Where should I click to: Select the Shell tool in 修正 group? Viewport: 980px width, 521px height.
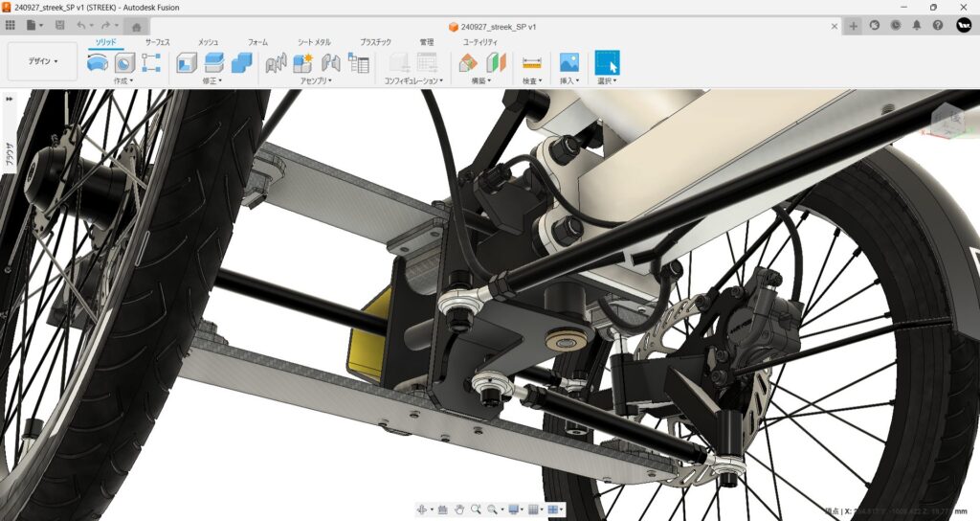coord(187,62)
